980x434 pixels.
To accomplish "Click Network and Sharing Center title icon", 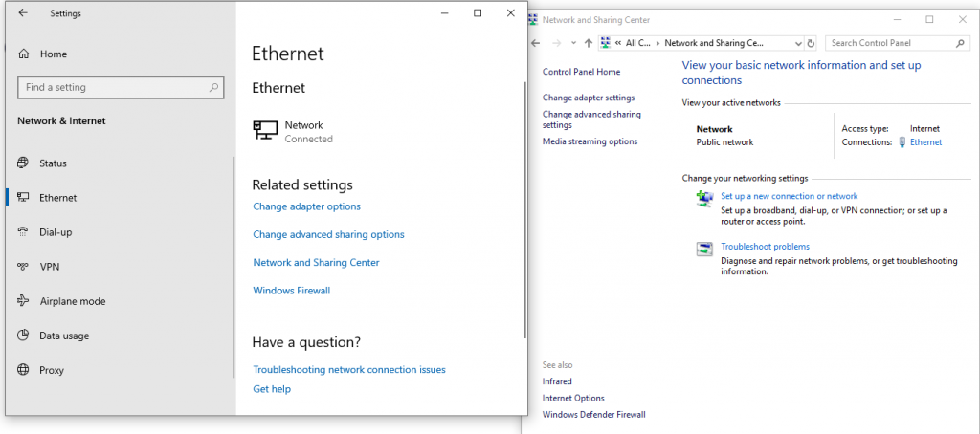I will pyautogui.click(x=533, y=20).
